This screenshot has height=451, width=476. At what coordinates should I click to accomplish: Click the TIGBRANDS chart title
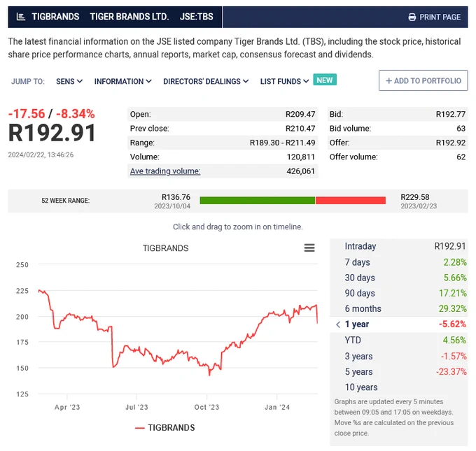point(166,248)
